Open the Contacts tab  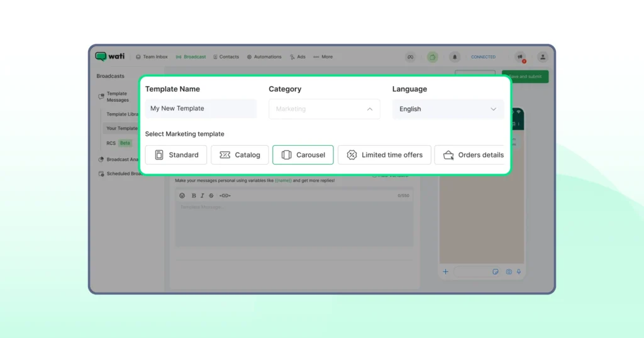(226, 57)
